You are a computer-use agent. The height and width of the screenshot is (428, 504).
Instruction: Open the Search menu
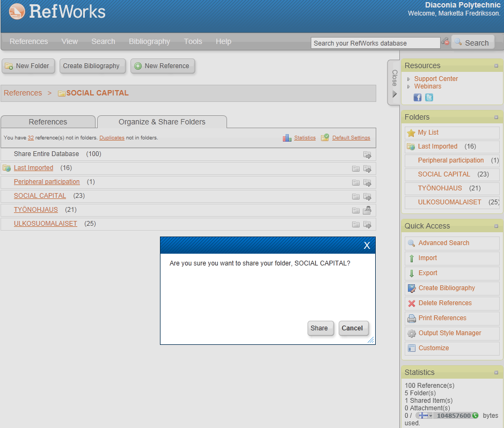[103, 41]
